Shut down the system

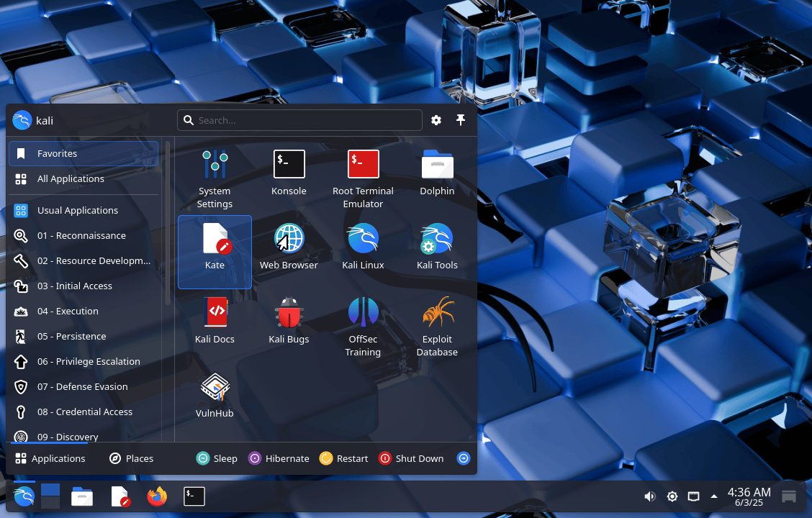tap(411, 458)
